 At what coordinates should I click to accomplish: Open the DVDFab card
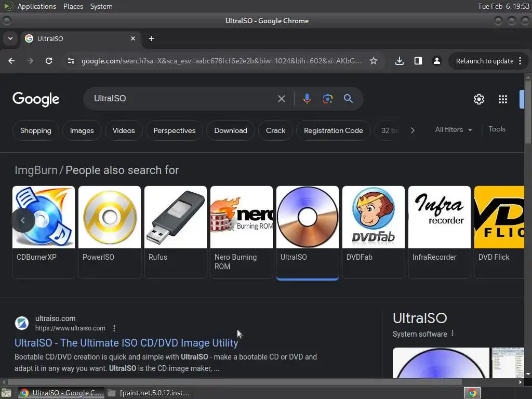pyautogui.click(x=373, y=232)
